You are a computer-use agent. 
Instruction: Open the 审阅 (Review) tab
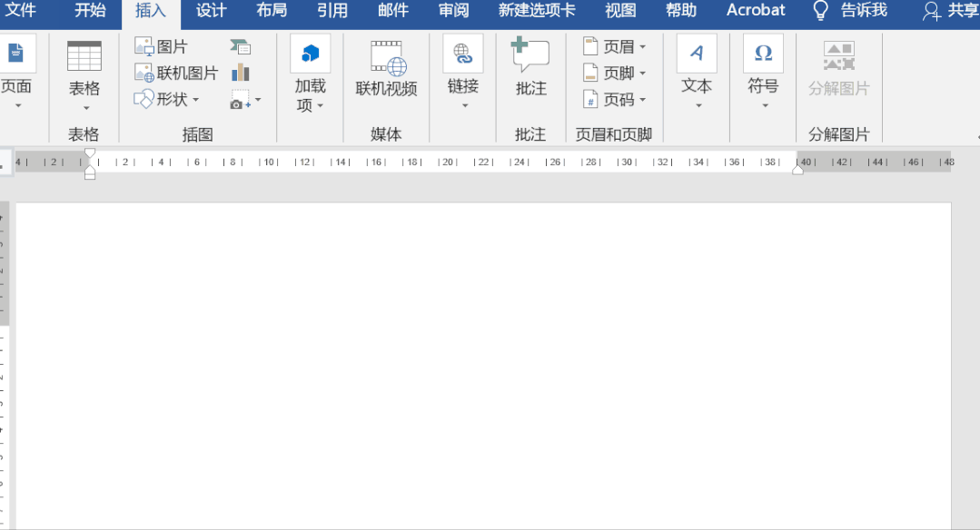tap(453, 11)
